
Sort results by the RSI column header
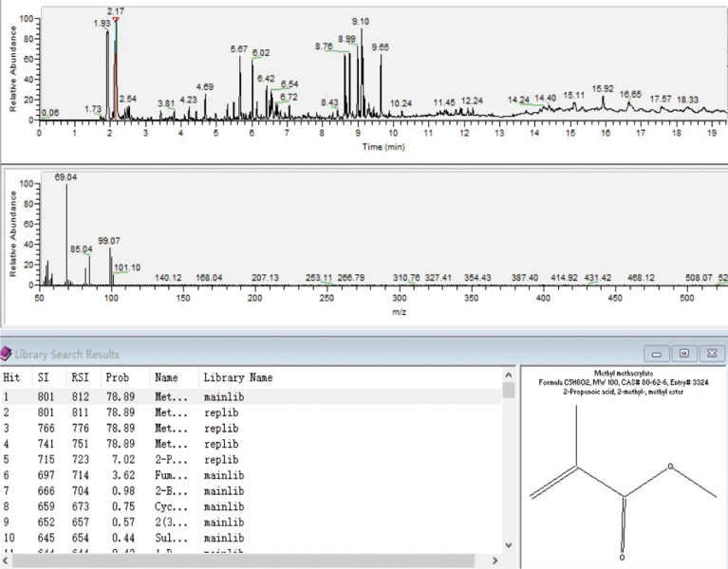79,377
